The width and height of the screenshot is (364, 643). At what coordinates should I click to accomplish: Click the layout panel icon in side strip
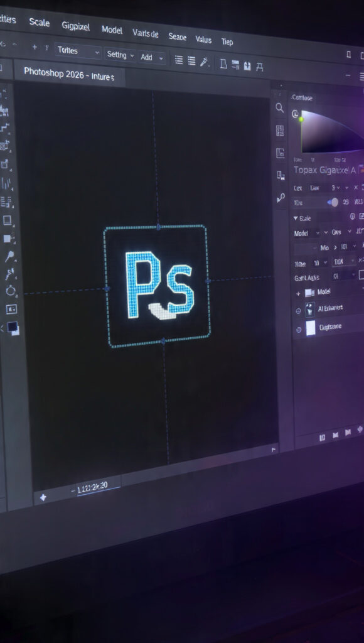click(x=281, y=153)
